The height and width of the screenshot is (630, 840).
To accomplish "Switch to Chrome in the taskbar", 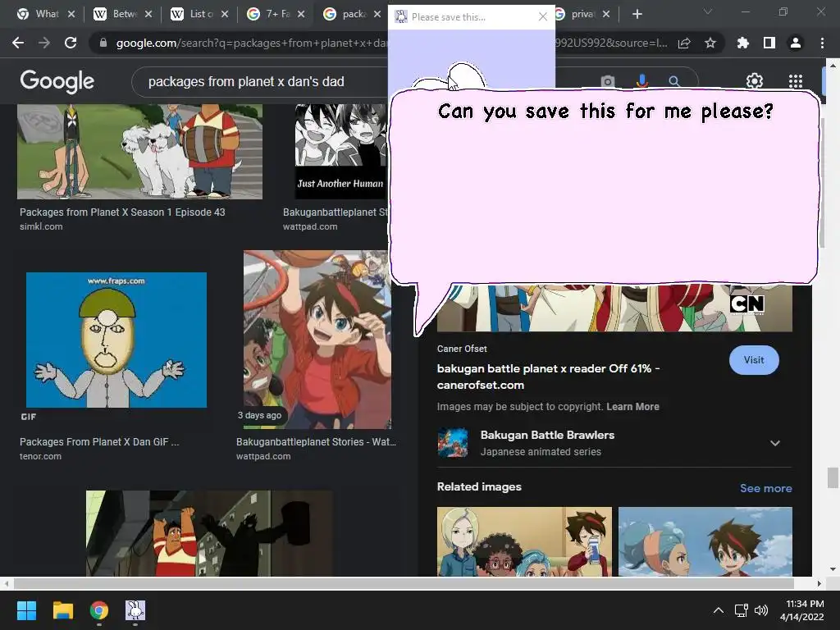I will 99,610.
